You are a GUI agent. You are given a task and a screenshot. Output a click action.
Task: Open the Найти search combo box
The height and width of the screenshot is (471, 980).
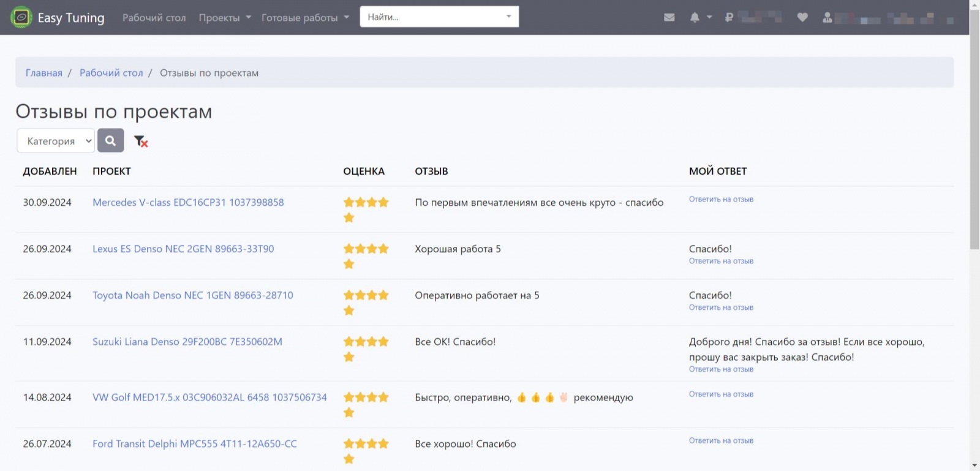439,17
